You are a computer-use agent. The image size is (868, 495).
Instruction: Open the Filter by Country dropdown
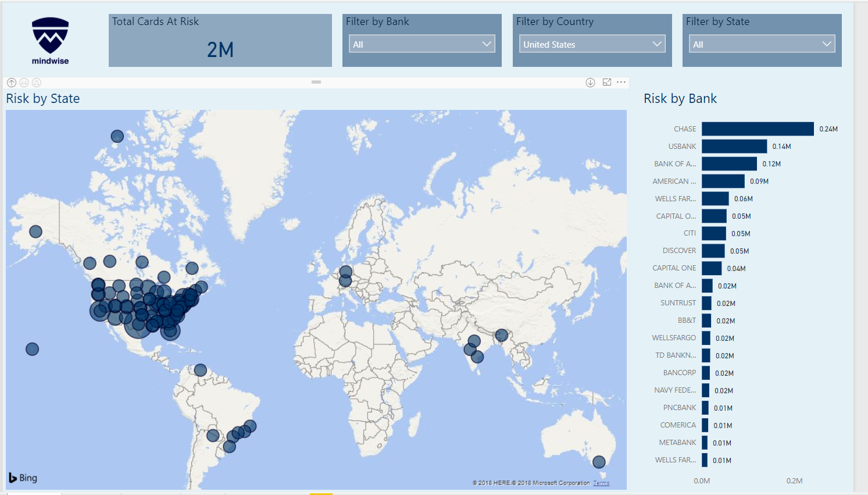coord(591,44)
